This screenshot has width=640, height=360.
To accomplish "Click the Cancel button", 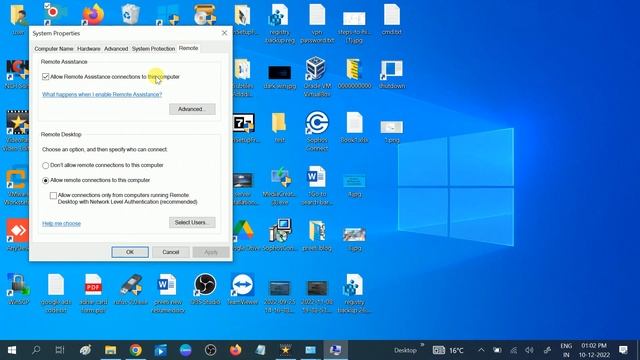I will point(171,252).
